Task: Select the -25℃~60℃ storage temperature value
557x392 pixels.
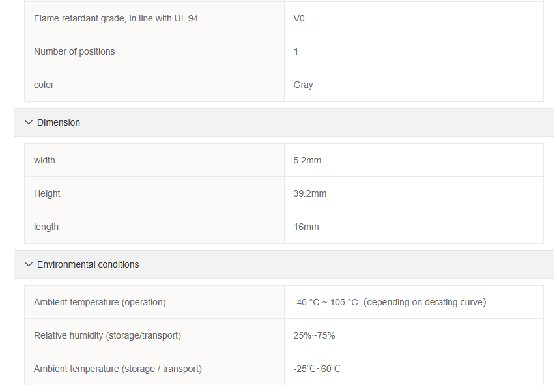Action: pos(317,369)
